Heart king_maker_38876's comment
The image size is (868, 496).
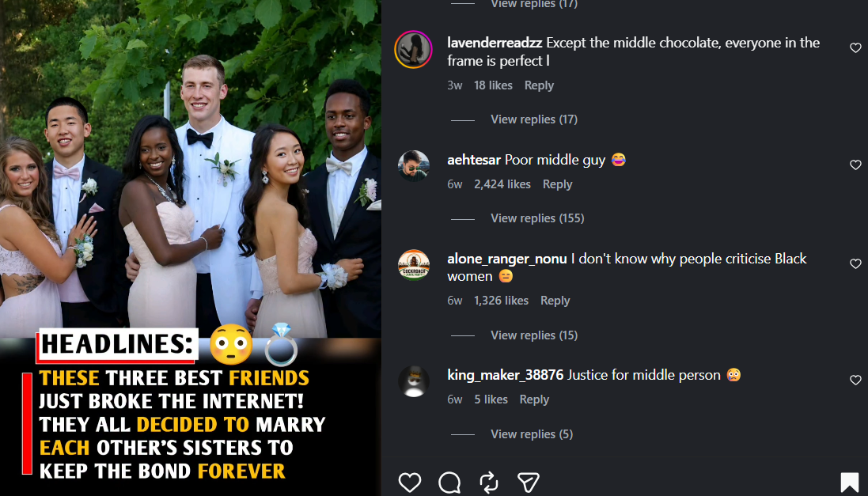855,381
